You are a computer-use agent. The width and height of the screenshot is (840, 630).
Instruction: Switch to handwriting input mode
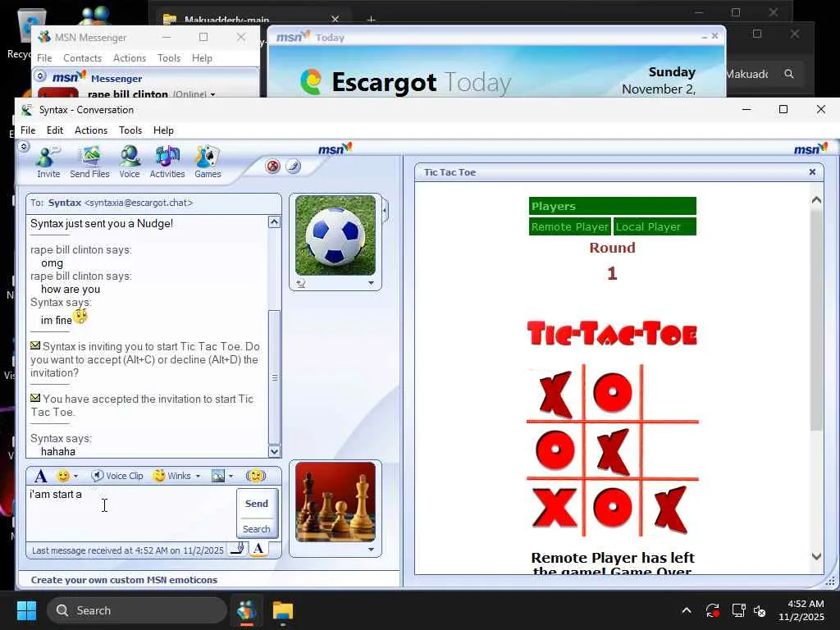(x=238, y=549)
